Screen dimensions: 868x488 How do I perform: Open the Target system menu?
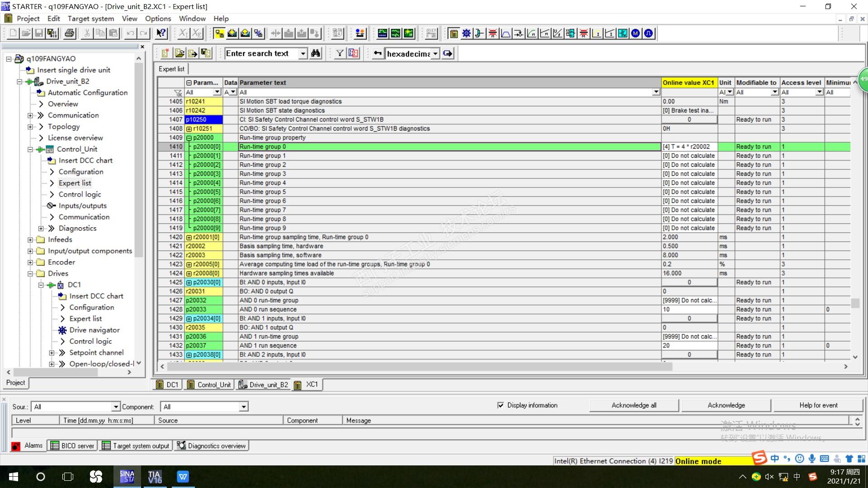click(x=90, y=19)
